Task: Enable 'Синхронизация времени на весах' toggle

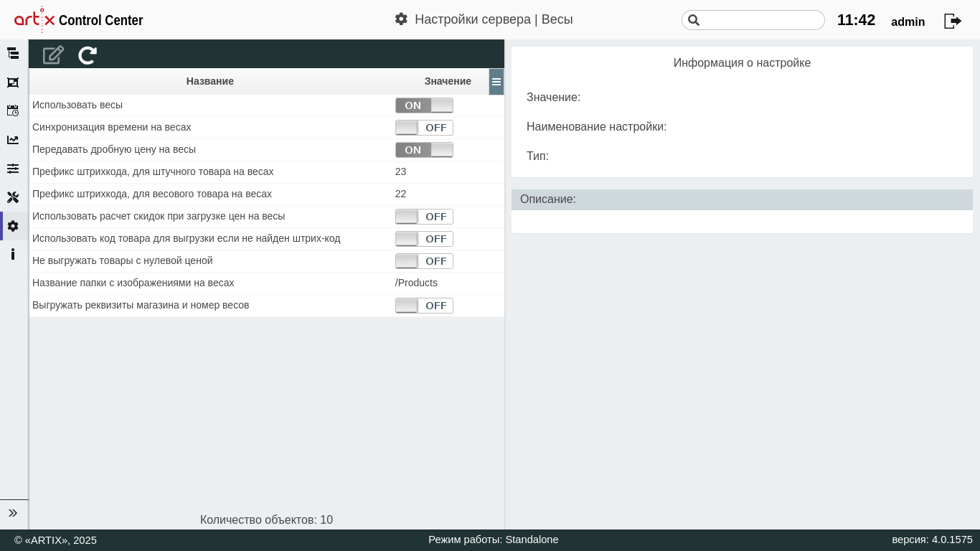Action: (x=424, y=128)
